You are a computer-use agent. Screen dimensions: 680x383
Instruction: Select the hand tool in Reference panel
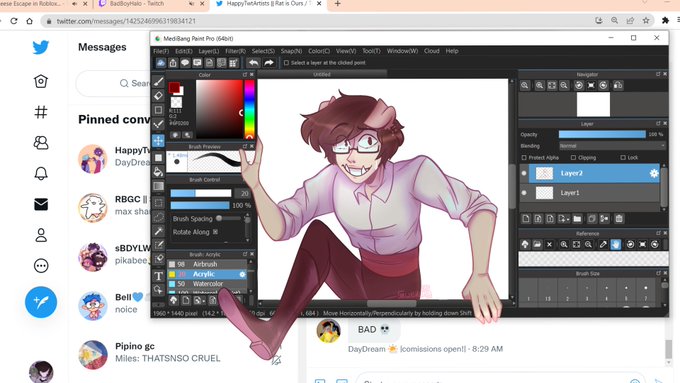(x=615, y=245)
